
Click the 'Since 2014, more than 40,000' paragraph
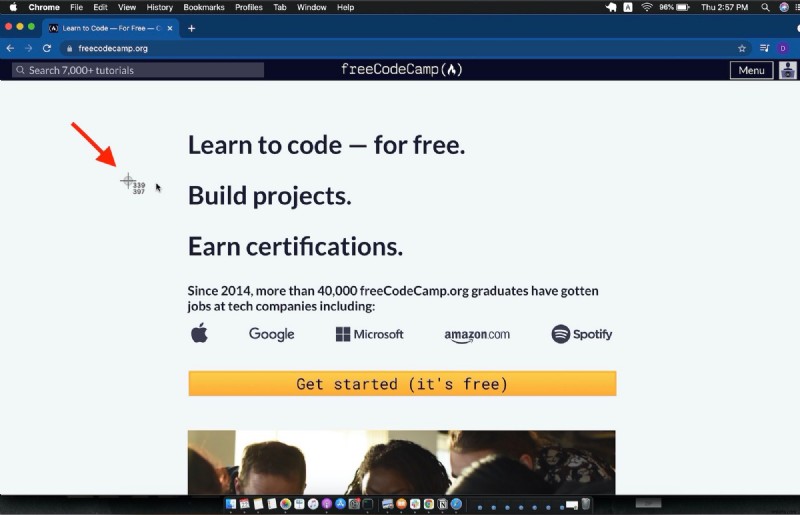[x=393, y=298]
